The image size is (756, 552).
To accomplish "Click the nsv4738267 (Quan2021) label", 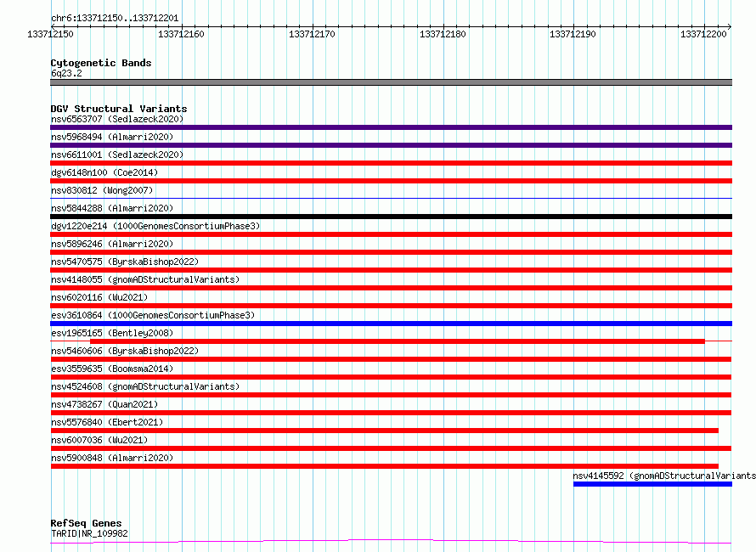I will [x=104, y=404].
